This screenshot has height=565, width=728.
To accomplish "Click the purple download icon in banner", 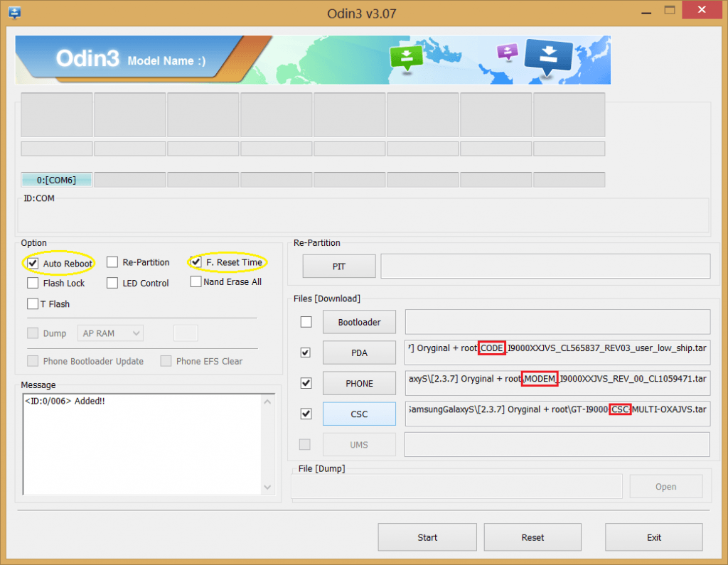I will [507, 52].
